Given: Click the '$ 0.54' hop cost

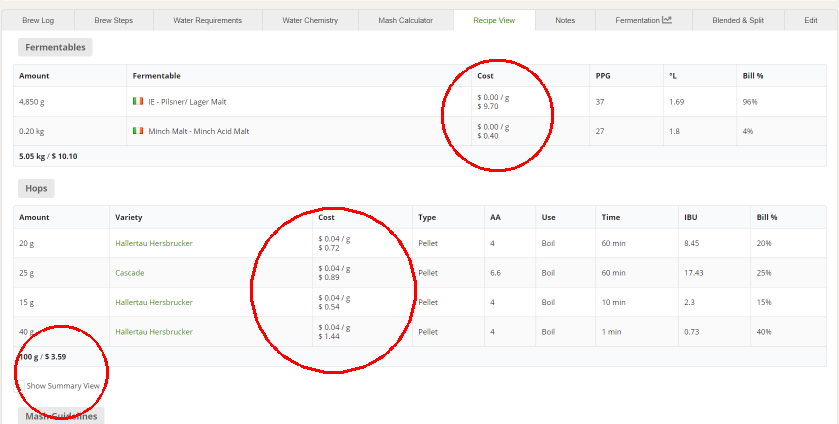Looking at the screenshot, I should [x=329, y=307].
